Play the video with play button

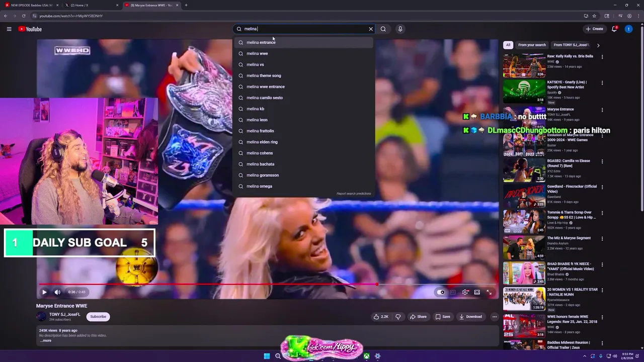click(44, 292)
